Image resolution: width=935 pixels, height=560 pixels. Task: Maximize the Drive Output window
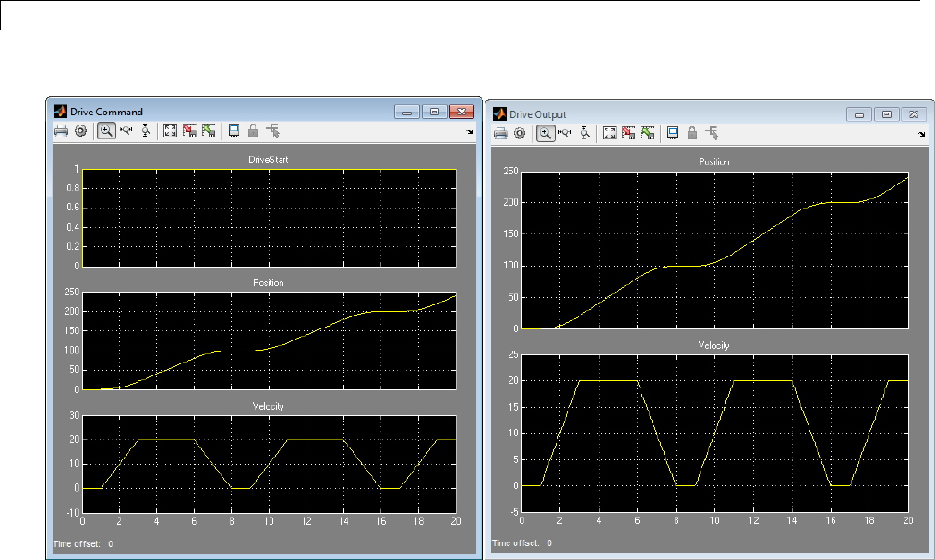[x=887, y=114]
